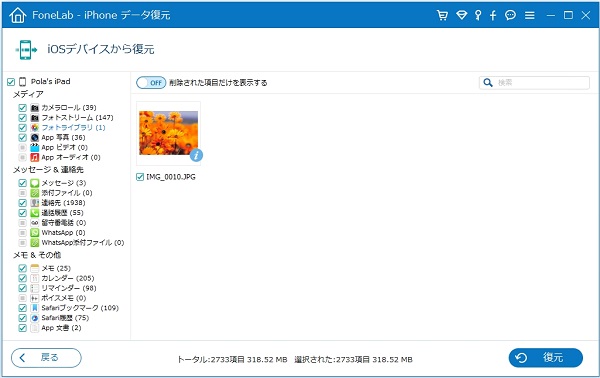Viewport: 600px width, 378px height.
Task: Uncheck the 連絡先 (1938) checkbox
Action: tap(22, 203)
